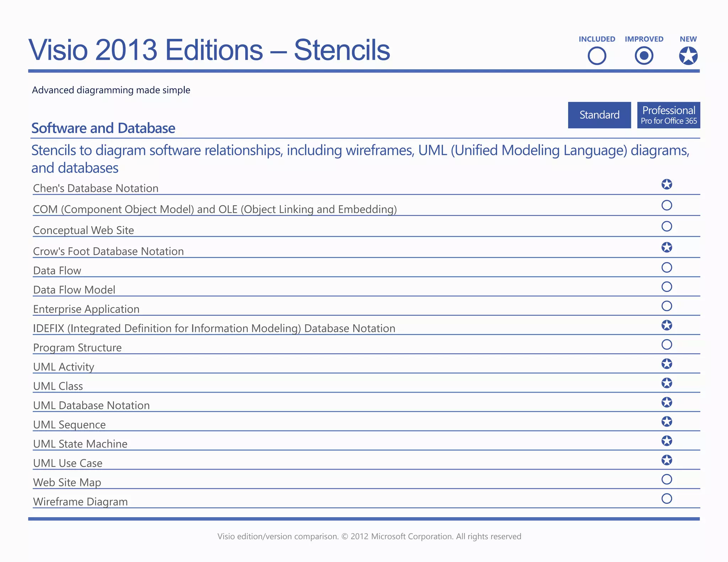
Task: Click the star icon for UML Class
Action: pyautogui.click(x=667, y=383)
